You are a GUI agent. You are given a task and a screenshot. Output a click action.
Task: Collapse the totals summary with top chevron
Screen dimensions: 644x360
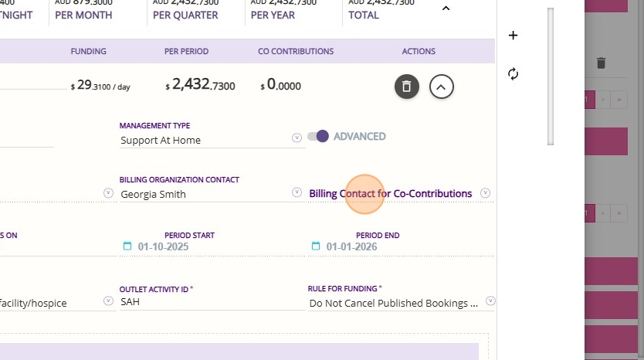pyautogui.click(x=446, y=8)
